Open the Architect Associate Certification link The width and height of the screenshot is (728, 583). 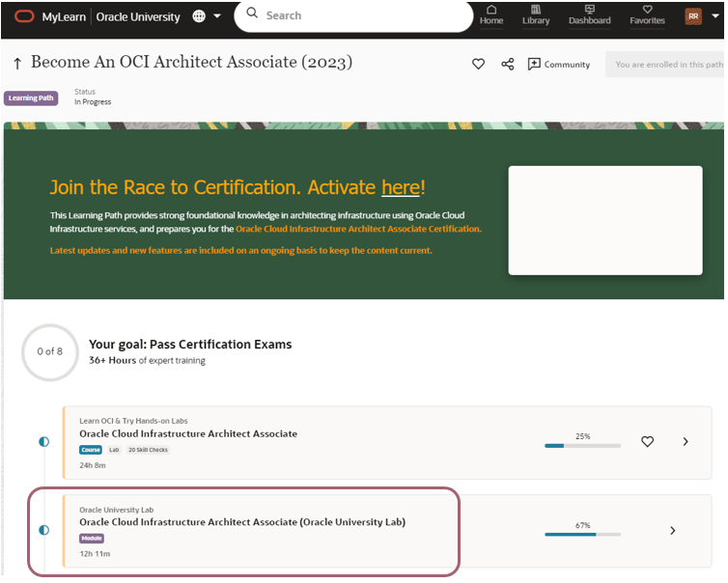coord(358,230)
